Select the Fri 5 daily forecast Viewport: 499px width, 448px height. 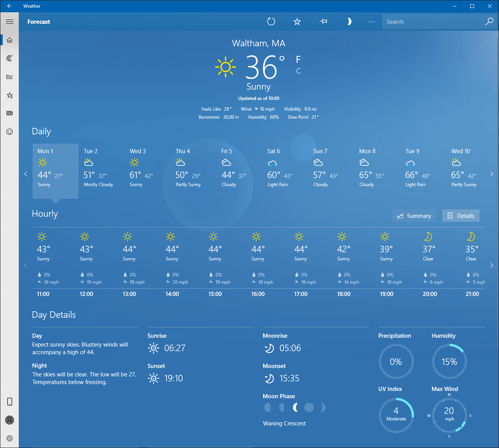pyautogui.click(x=239, y=171)
